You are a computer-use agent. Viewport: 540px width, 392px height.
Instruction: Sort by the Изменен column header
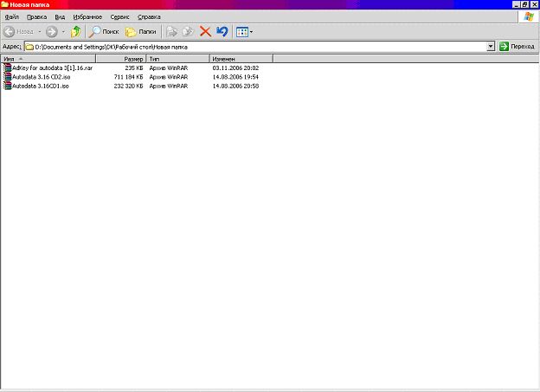tap(241, 59)
